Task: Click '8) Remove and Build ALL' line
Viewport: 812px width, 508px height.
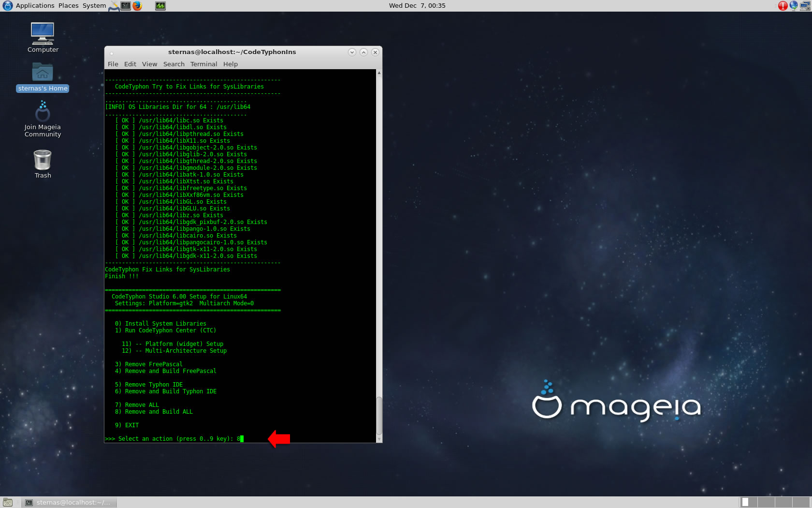Action: 154,412
